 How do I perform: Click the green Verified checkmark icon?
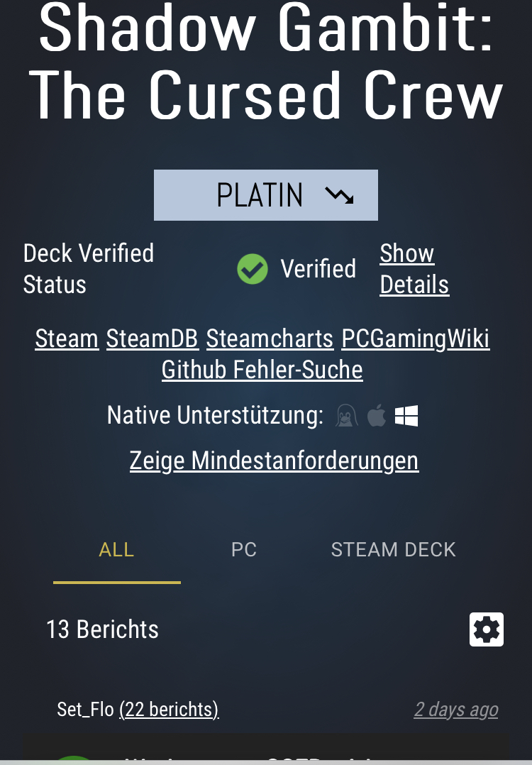(x=252, y=269)
